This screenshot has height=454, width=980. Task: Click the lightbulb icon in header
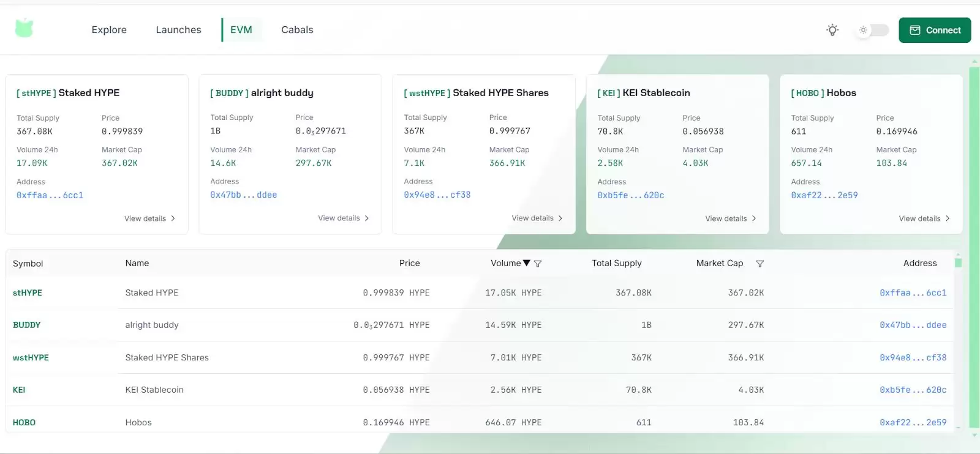[832, 30]
